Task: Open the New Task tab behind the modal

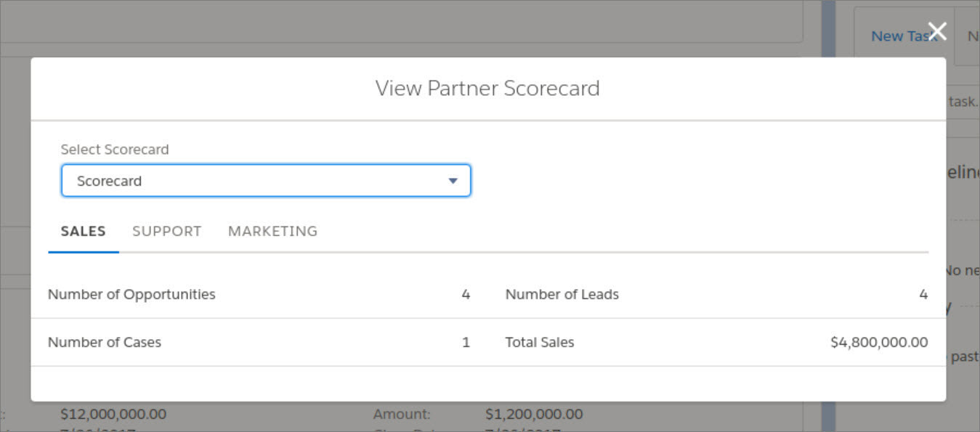Action: coord(899,36)
